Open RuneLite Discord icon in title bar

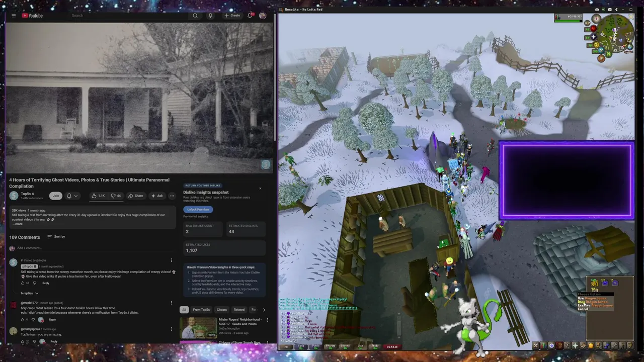point(597,10)
